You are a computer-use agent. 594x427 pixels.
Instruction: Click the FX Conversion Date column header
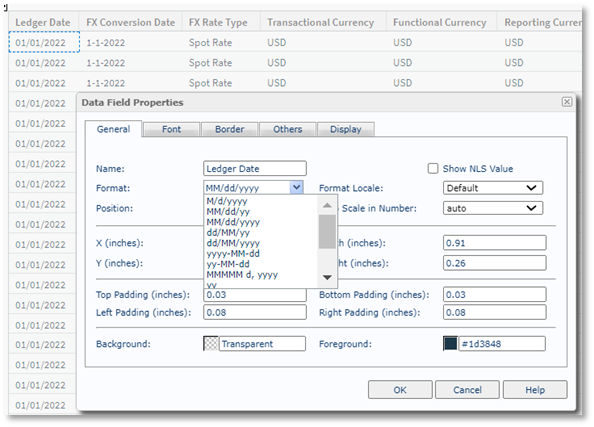point(131,22)
